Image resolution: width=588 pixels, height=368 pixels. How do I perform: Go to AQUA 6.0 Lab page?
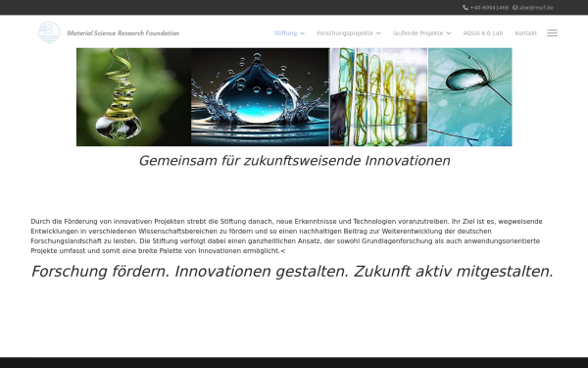point(483,33)
